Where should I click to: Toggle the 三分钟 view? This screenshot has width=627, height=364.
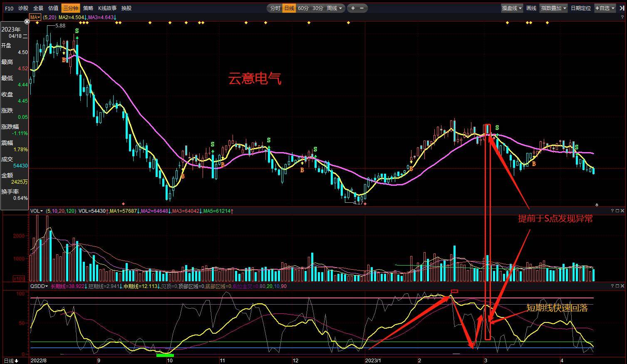(x=70, y=8)
